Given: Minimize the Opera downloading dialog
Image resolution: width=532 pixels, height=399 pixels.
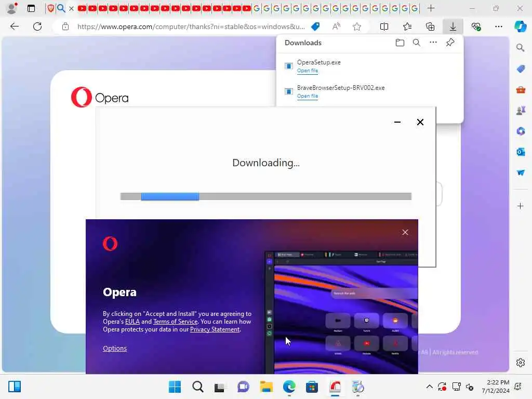Looking at the screenshot, I should tap(397, 122).
